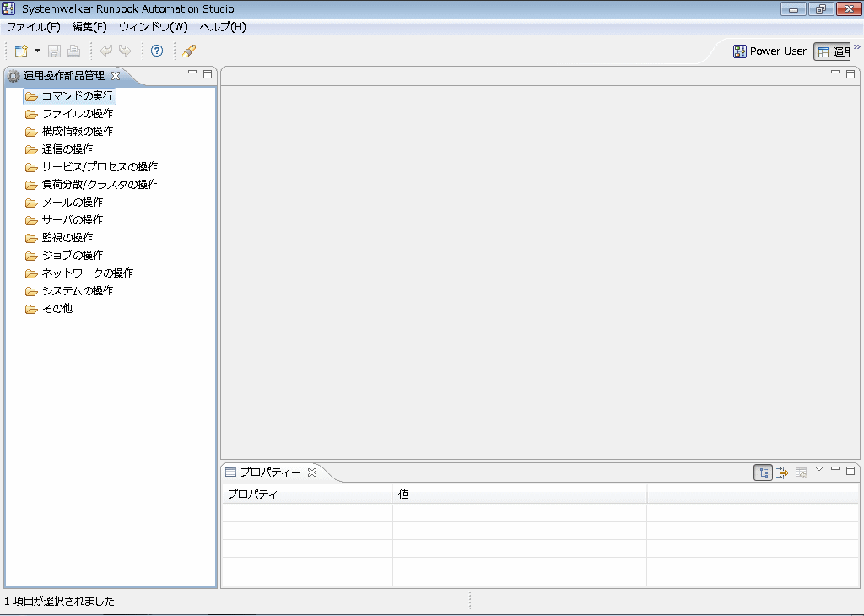Open the ヘルプ(H) menu
The height and width of the screenshot is (616, 864).
tap(223, 27)
